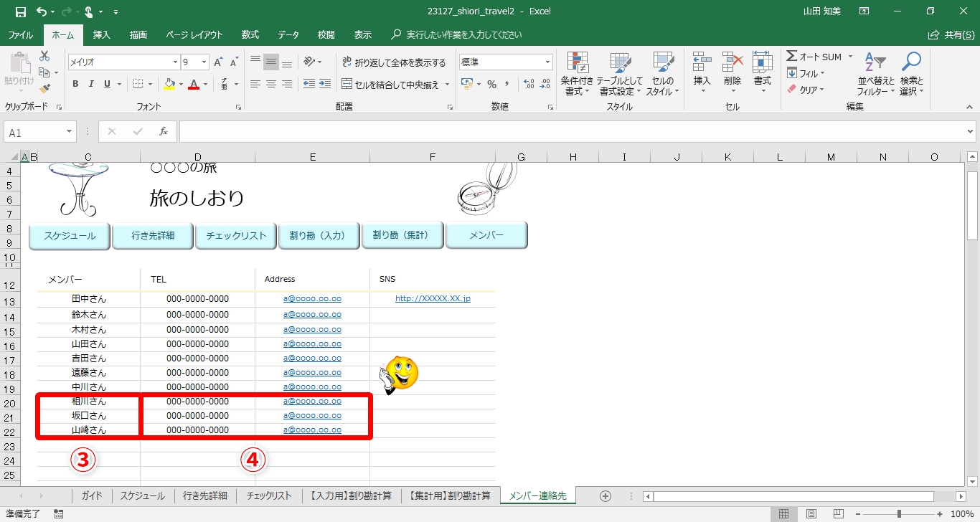980x522 pixels.
Task: Insert function with fx button
Action: pyautogui.click(x=164, y=132)
